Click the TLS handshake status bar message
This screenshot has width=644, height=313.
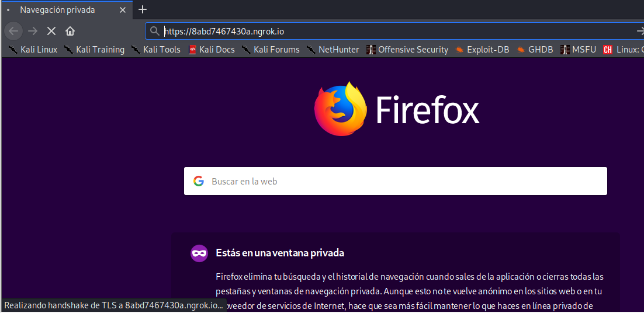tap(114, 305)
